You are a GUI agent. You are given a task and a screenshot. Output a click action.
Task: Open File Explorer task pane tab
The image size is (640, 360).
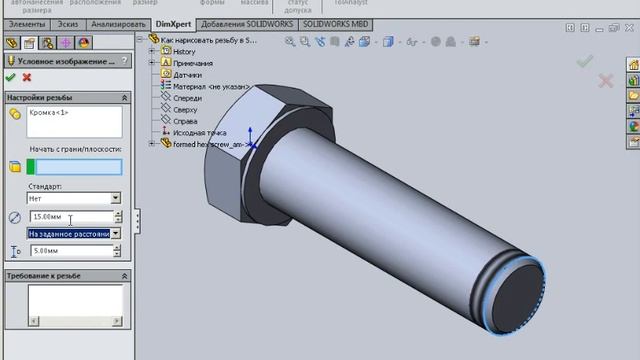pos(633,96)
